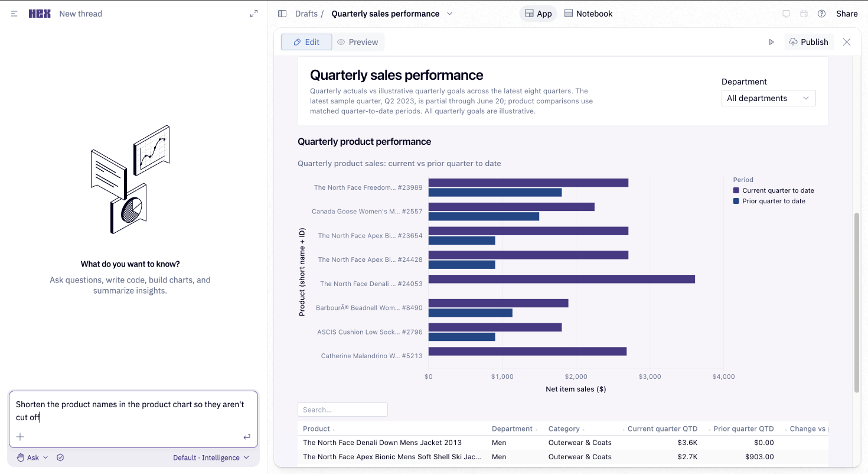Open the calendar icon left of help
The image size is (868, 474).
tap(804, 14)
